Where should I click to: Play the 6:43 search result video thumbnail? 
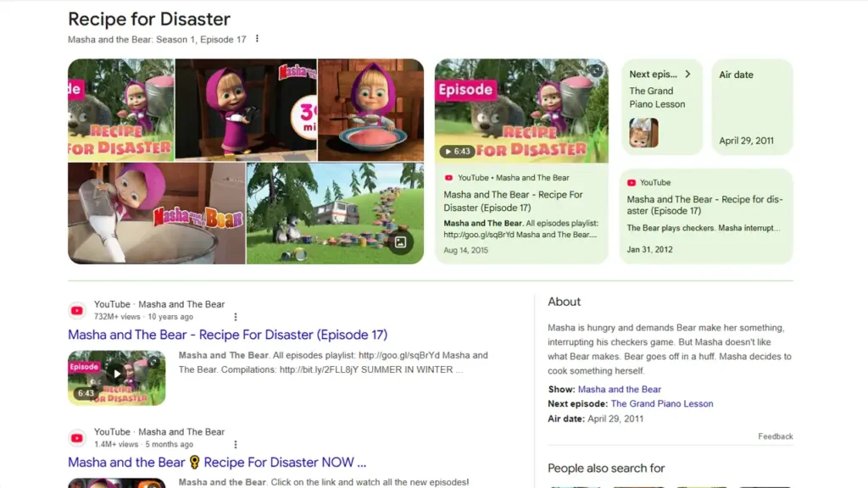click(117, 378)
